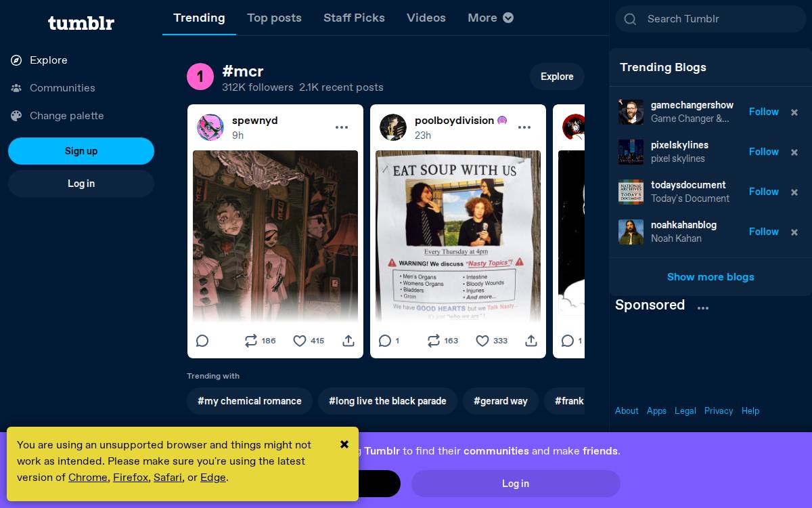Dismiss pixelskylines blog suggestion
The width and height of the screenshot is (812, 508).
click(794, 152)
